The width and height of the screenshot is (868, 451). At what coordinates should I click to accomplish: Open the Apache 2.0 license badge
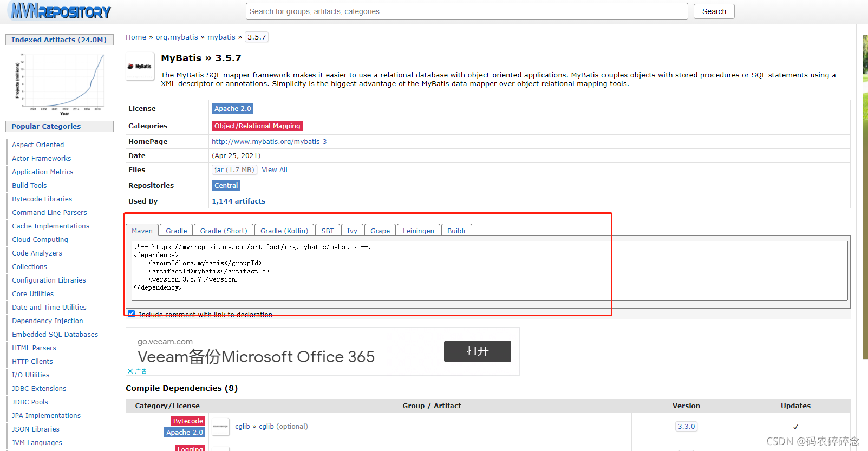(233, 109)
